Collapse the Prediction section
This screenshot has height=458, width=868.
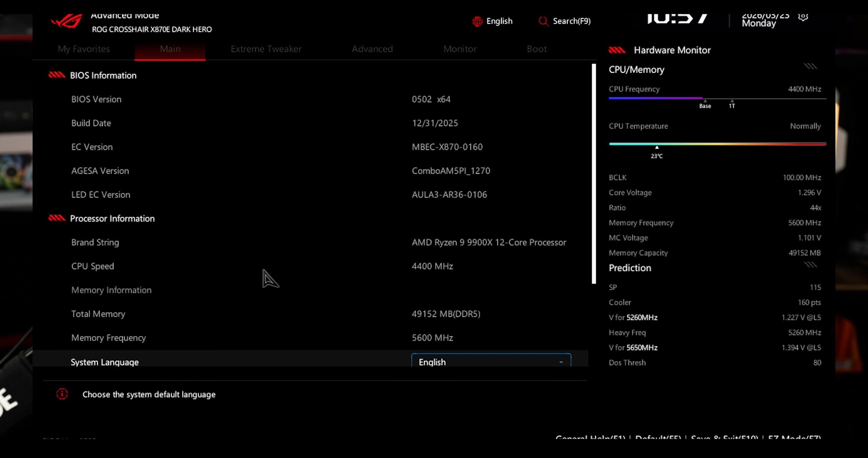tap(810, 265)
